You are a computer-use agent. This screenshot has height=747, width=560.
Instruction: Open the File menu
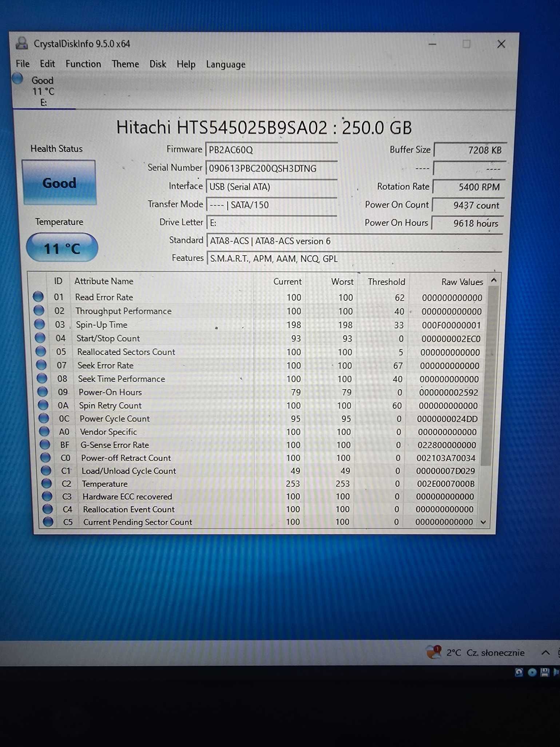[23, 64]
